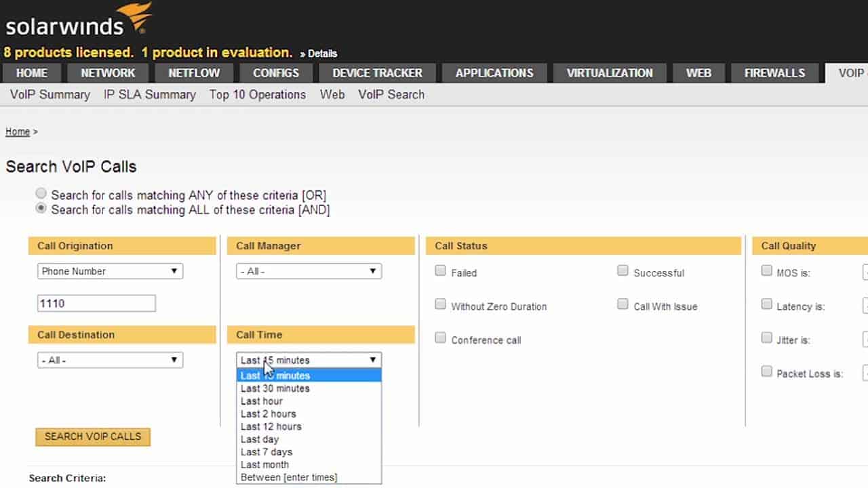
Task: Click the 'Search Criteria:' label
Action: tap(67, 479)
